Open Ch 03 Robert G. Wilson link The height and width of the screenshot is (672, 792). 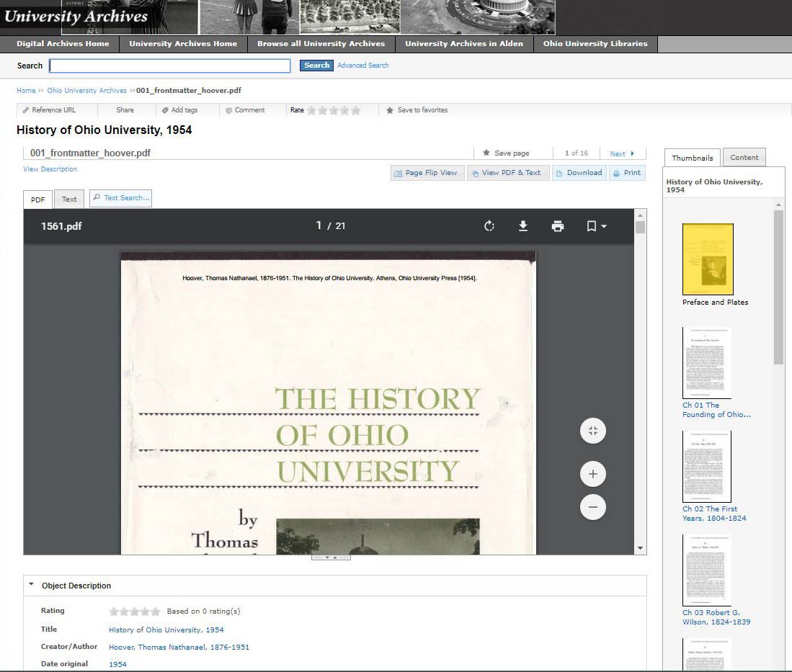tap(716, 617)
